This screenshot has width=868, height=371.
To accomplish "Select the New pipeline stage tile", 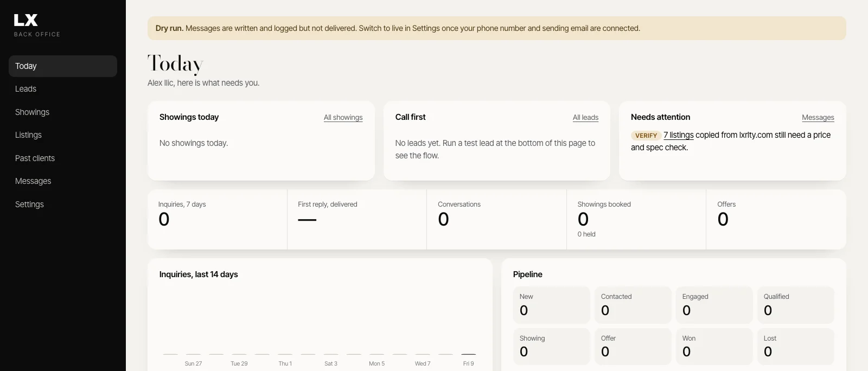I will (552, 305).
